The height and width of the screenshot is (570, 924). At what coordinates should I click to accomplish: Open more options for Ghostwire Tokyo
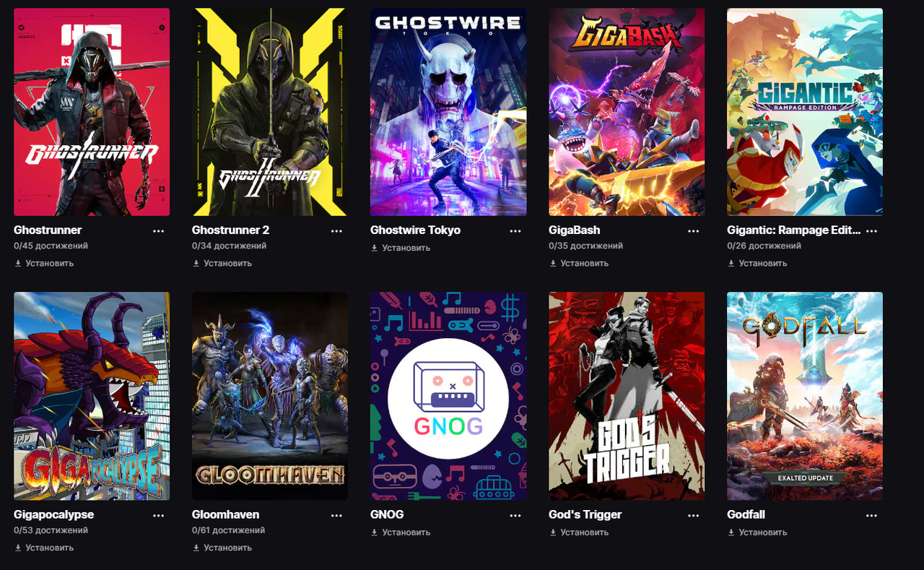515,231
